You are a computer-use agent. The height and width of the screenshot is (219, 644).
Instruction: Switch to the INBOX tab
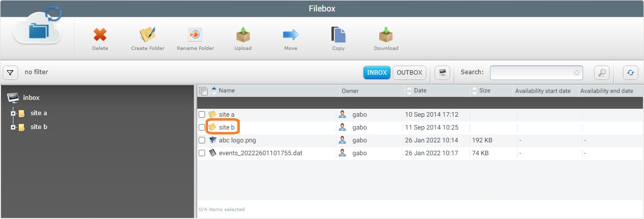tap(377, 73)
